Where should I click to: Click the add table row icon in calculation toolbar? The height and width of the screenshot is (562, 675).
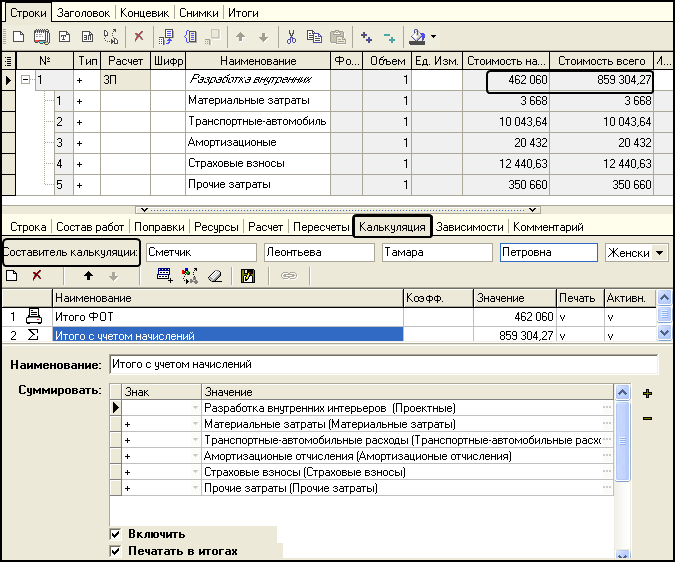164,275
